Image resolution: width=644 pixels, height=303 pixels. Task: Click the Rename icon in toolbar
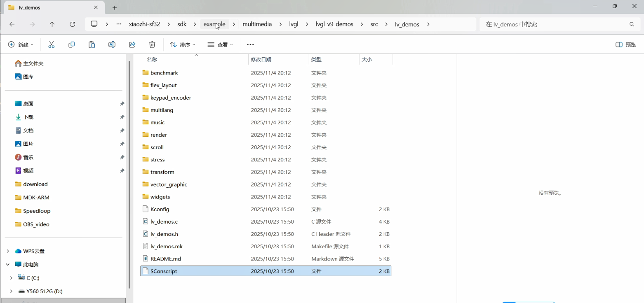pyautogui.click(x=112, y=44)
